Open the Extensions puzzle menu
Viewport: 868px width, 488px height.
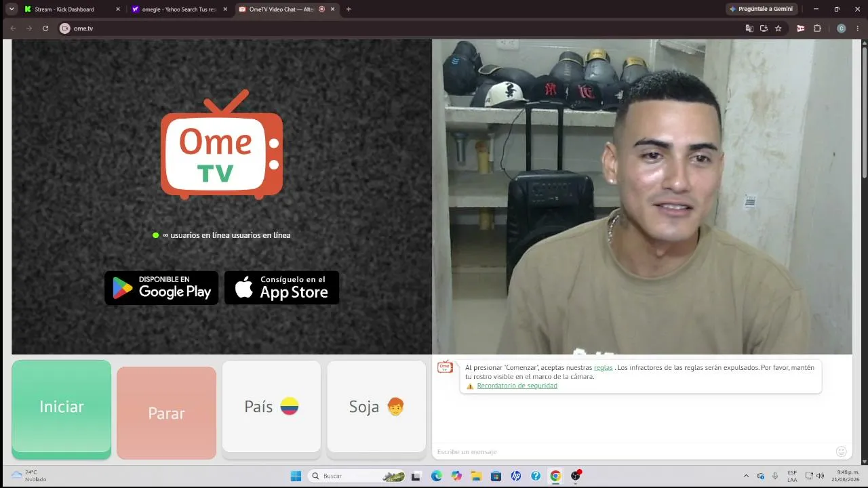pos(817,28)
